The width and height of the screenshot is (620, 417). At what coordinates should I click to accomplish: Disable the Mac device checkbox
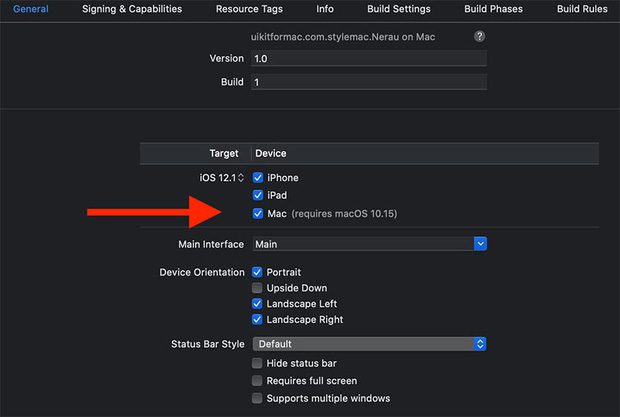click(x=258, y=214)
